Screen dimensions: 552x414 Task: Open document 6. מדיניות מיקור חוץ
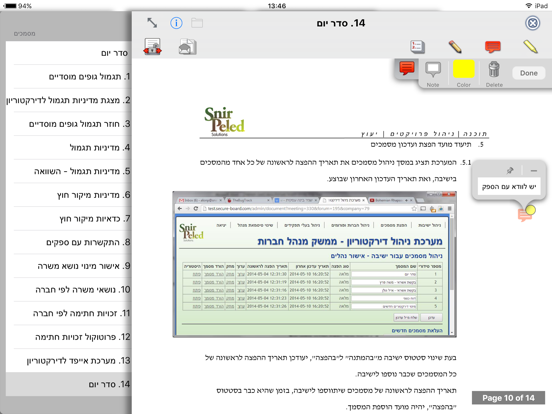click(x=68, y=195)
